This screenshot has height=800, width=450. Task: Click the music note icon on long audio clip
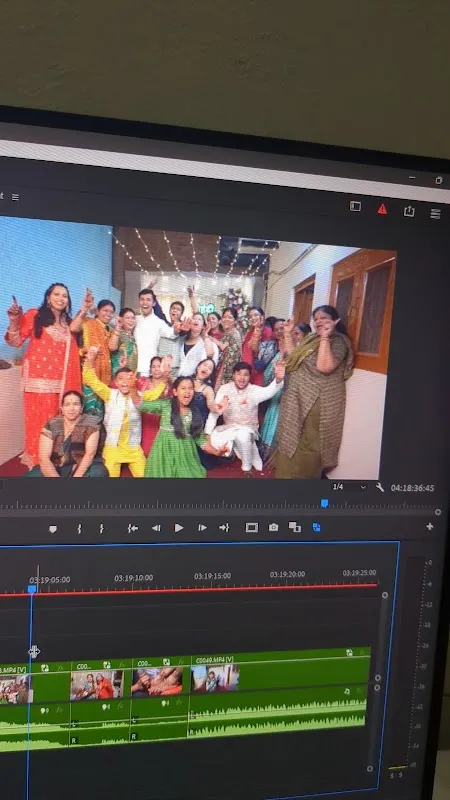(347, 691)
